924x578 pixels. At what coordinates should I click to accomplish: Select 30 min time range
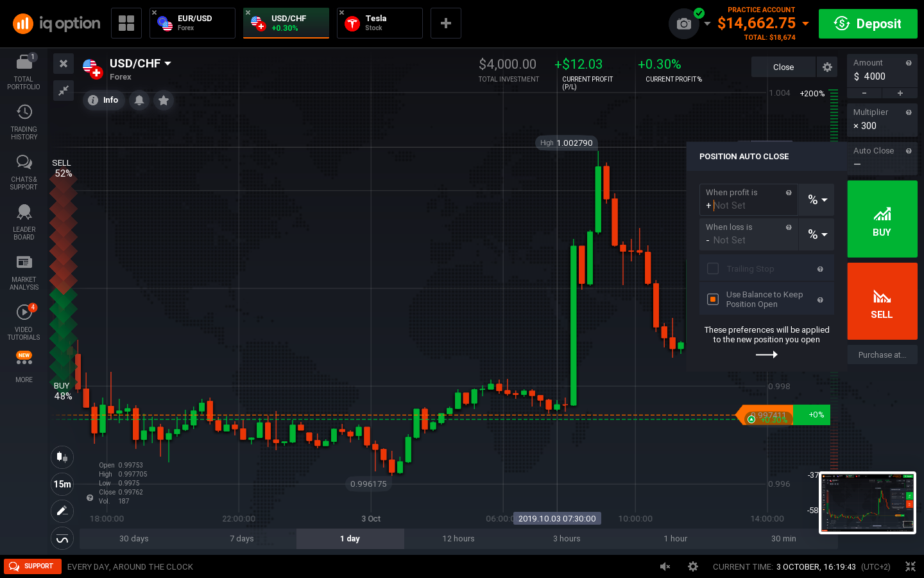[783, 539]
